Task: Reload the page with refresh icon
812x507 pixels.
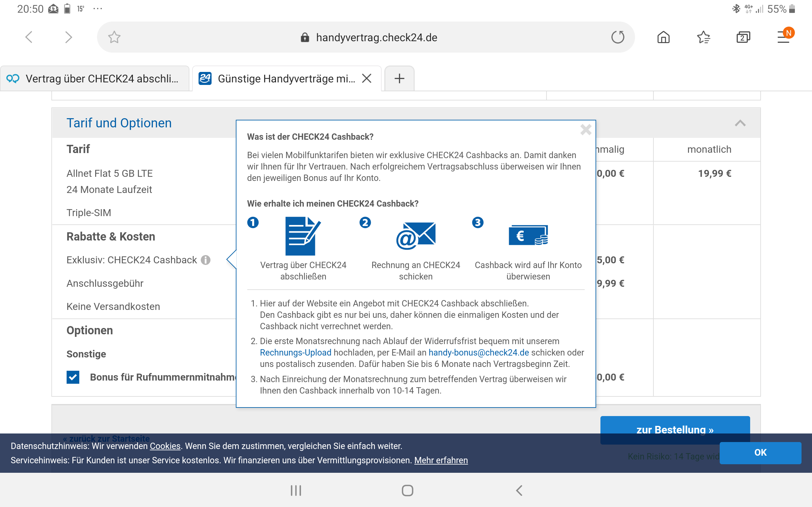Action: (617, 37)
